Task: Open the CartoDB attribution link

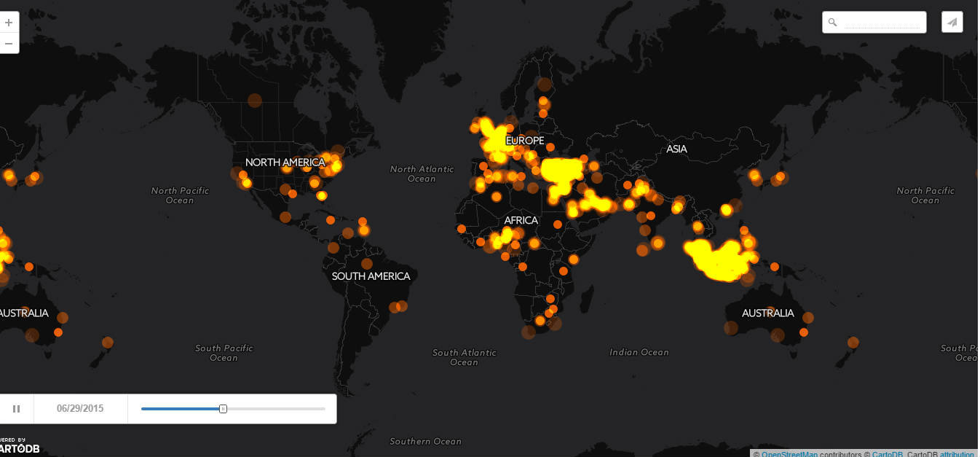Action: pos(956,454)
